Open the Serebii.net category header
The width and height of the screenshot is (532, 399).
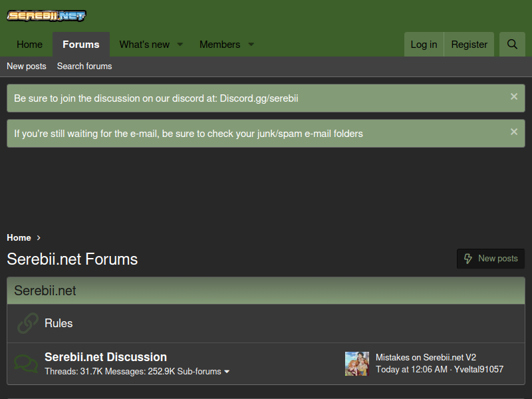45,291
